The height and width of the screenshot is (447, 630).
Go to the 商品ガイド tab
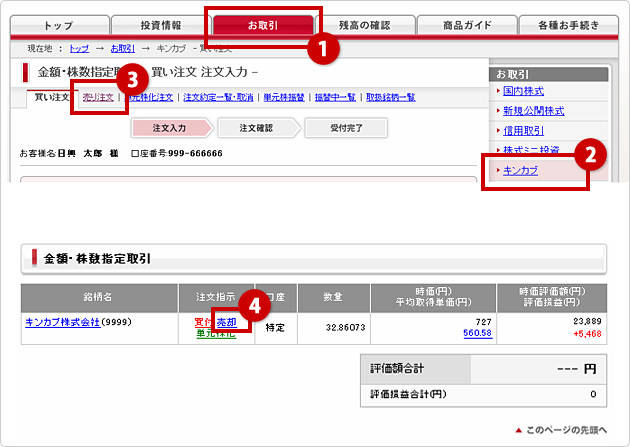[465, 25]
